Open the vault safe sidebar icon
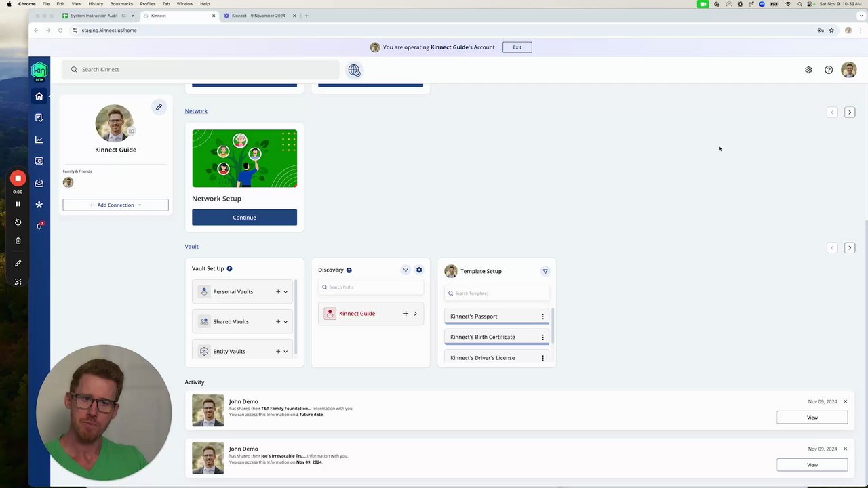Image resolution: width=868 pixels, height=488 pixels. pyautogui.click(x=39, y=161)
